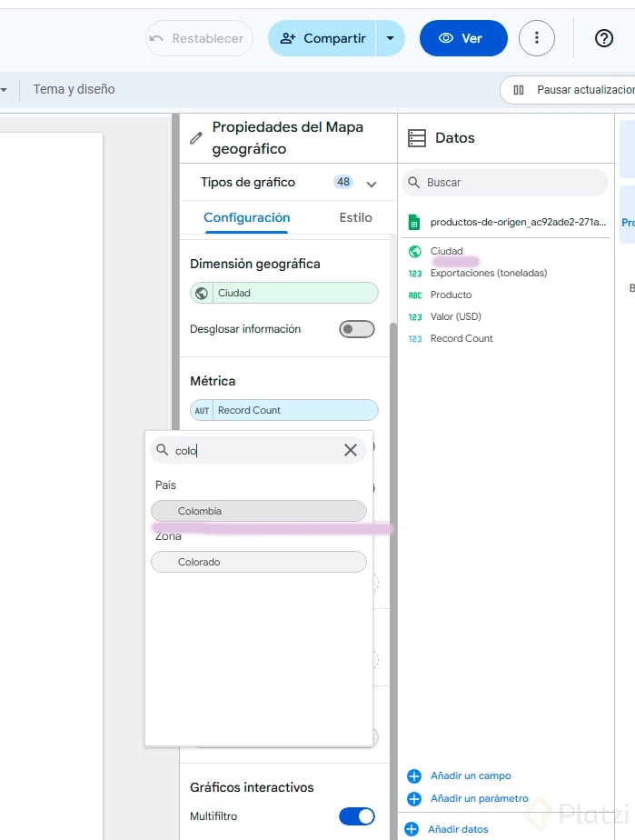Image resolution: width=635 pixels, height=840 pixels.
Task: Switch to the Estilo tab
Action: click(x=355, y=217)
